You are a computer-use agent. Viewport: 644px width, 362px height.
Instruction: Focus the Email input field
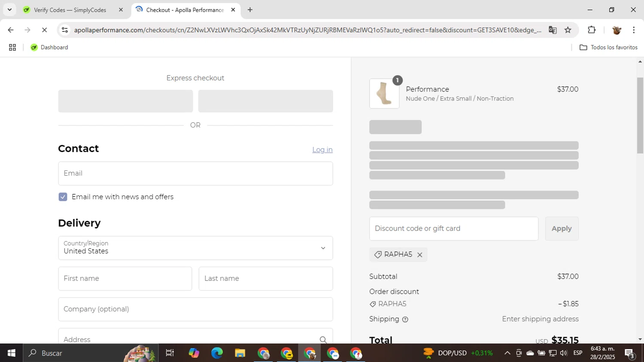click(x=195, y=173)
